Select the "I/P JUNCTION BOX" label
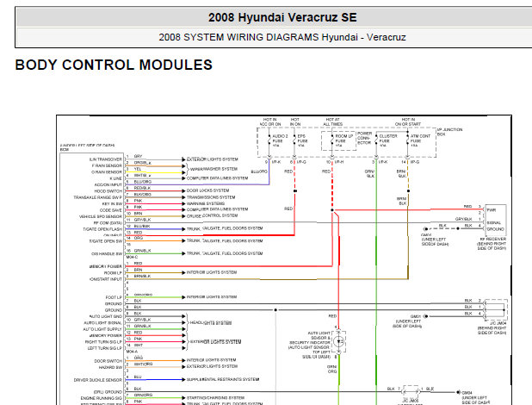532x405 pixels. 449,132
